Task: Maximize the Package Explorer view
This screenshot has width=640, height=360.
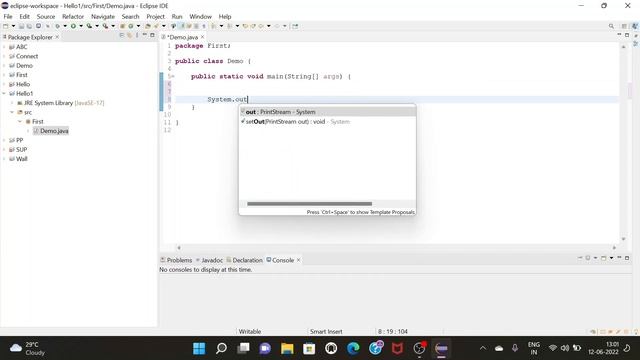Action: coord(152,35)
